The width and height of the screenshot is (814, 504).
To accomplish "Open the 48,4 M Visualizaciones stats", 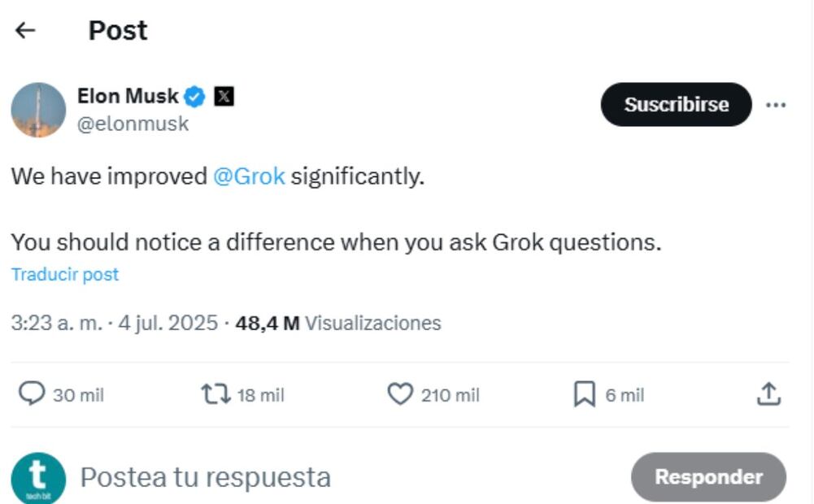I will (338, 323).
